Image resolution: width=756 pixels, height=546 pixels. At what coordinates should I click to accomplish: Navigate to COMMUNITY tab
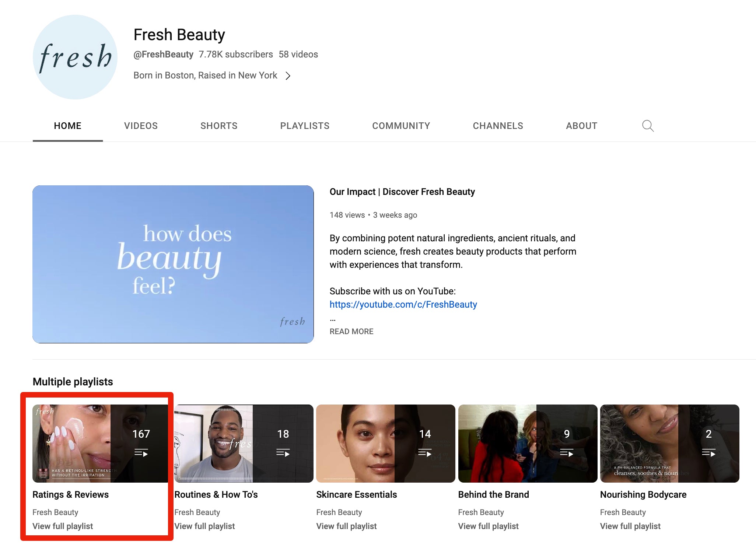tap(402, 125)
